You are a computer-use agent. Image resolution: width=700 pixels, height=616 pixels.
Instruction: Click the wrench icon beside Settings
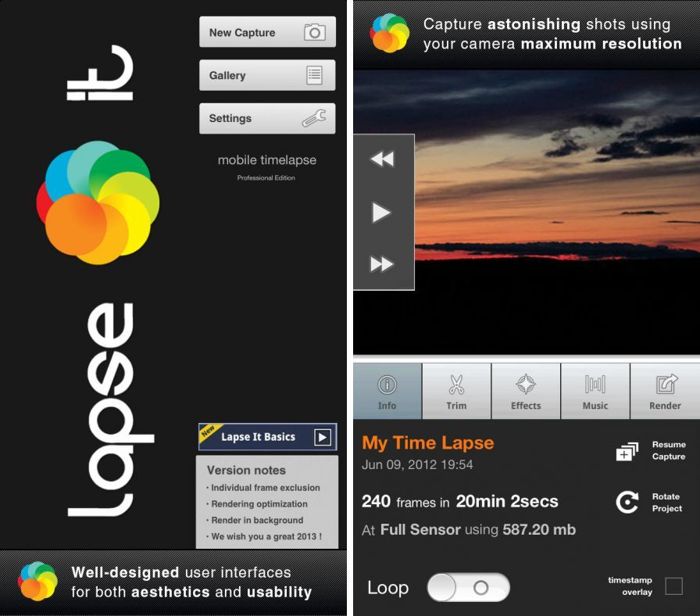pyautogui.click(x=314, y=118)
